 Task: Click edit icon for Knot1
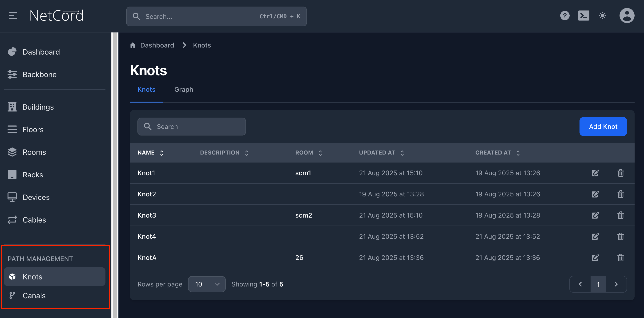(x=595, y=173)
